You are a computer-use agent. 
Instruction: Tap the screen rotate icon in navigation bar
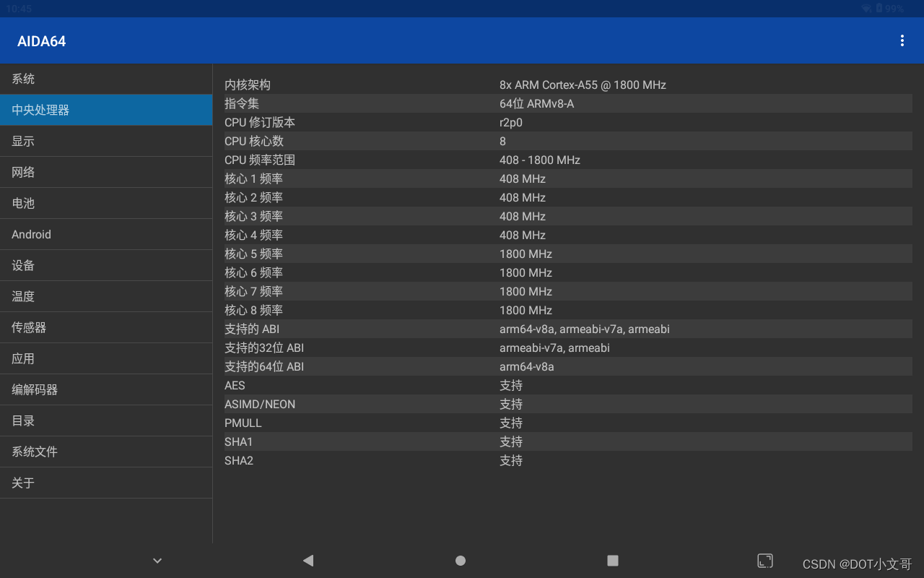765,560
